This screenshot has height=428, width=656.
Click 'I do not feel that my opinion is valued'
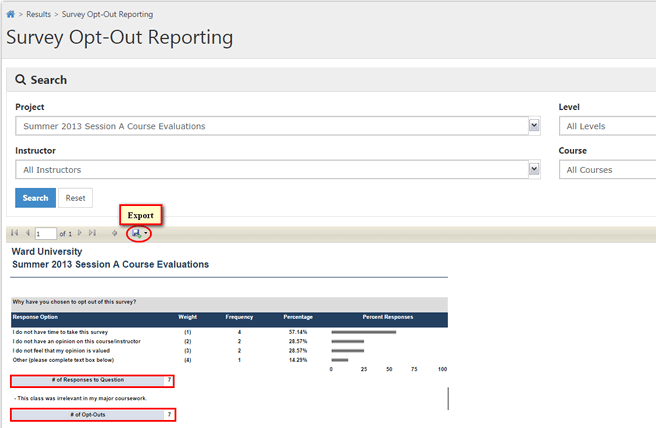[x=61, y=351]
